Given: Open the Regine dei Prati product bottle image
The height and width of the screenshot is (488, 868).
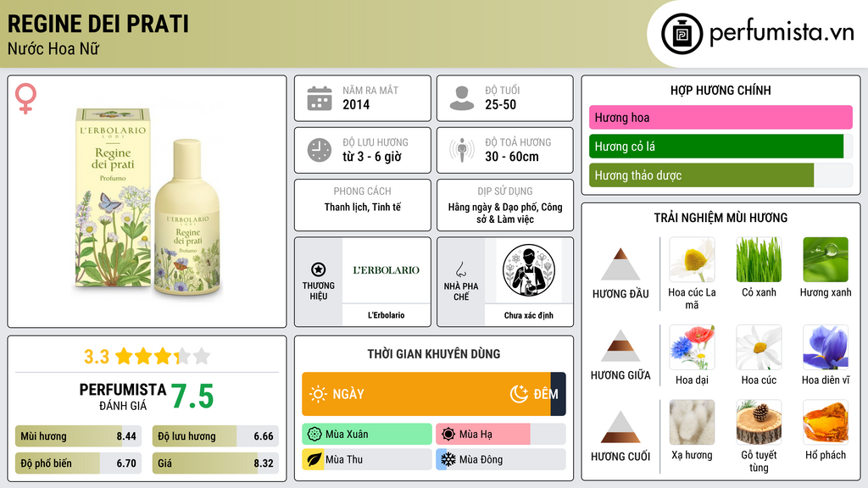Looking at the screenshot, I should [149, 202].
